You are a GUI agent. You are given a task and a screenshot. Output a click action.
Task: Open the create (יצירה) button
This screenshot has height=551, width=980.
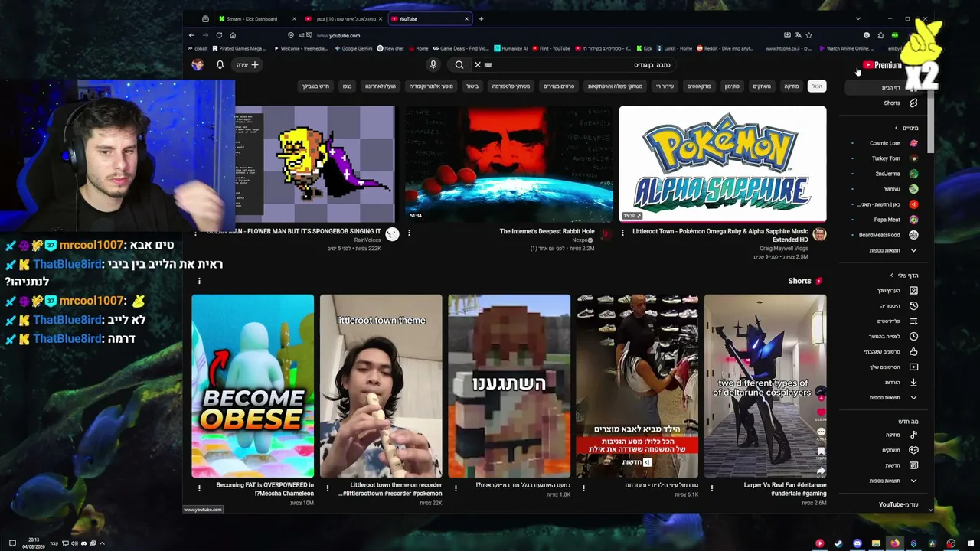click(x=247, y=65)
